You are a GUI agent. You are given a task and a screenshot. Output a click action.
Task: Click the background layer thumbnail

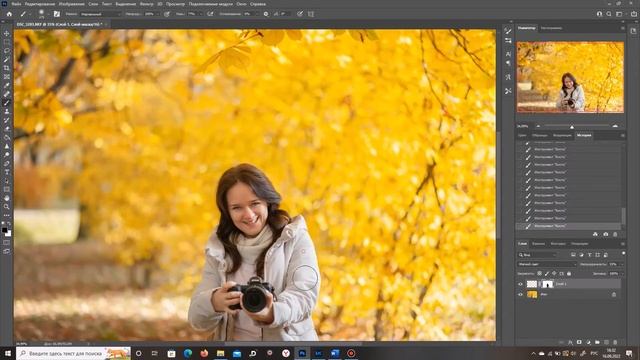532,294
